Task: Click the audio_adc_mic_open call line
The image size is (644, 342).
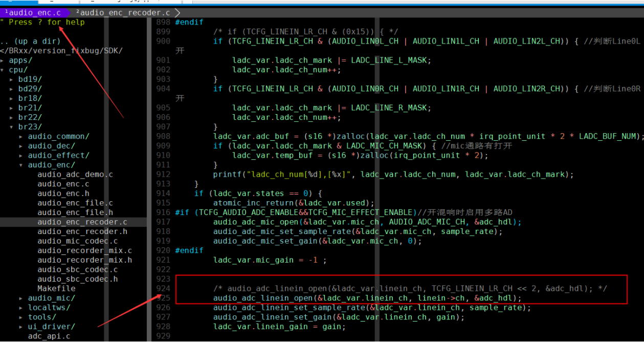Action: [x=367, y=222]
